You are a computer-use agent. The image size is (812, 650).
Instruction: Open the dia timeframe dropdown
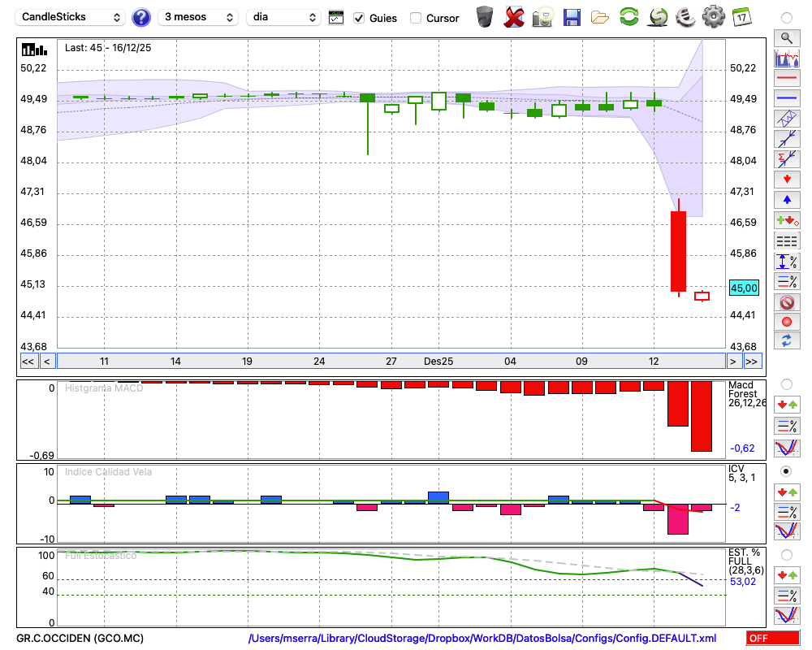(283, 17)
